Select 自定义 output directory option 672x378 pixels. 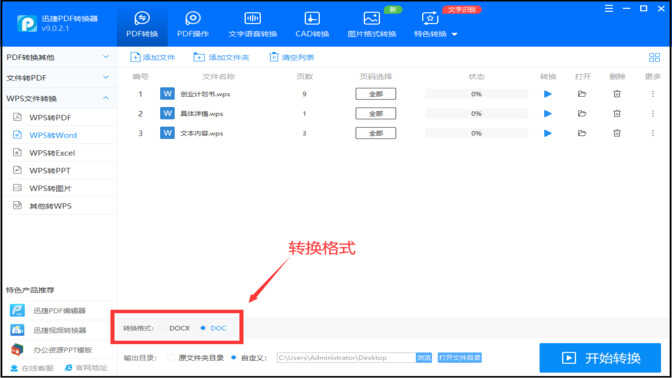point(249,357)
